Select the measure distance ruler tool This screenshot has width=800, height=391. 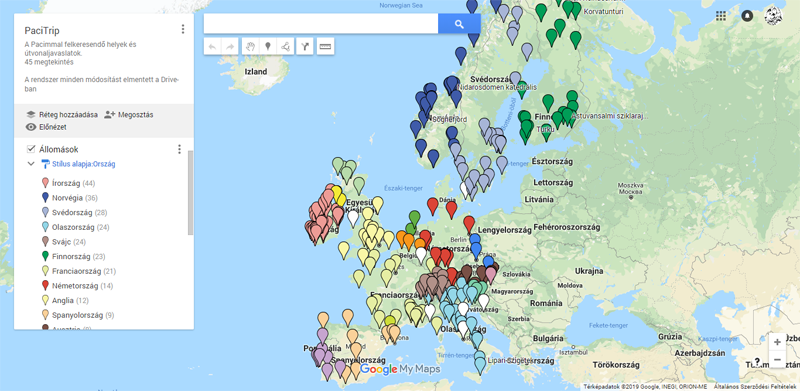pyautogui.click(x=325, y=46)
